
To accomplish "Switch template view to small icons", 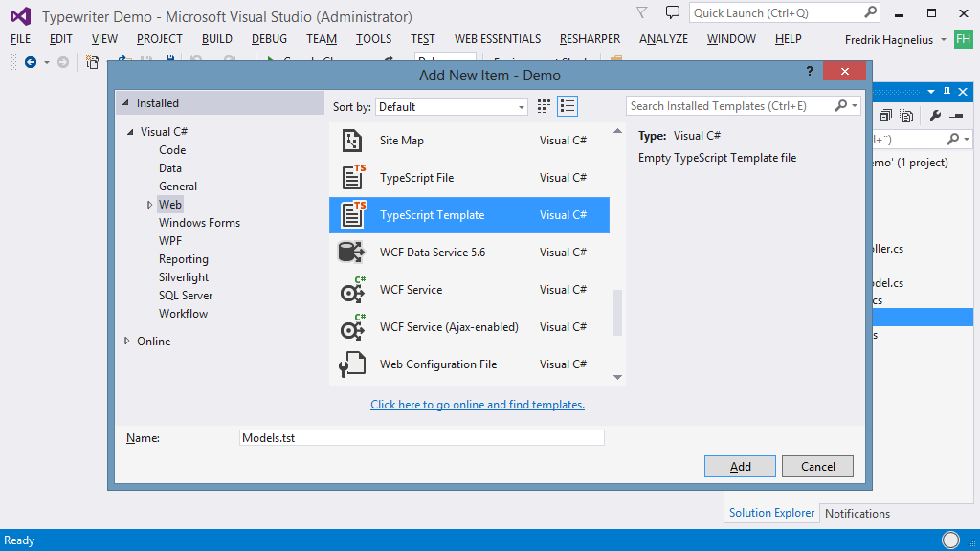I will [544, 107].
